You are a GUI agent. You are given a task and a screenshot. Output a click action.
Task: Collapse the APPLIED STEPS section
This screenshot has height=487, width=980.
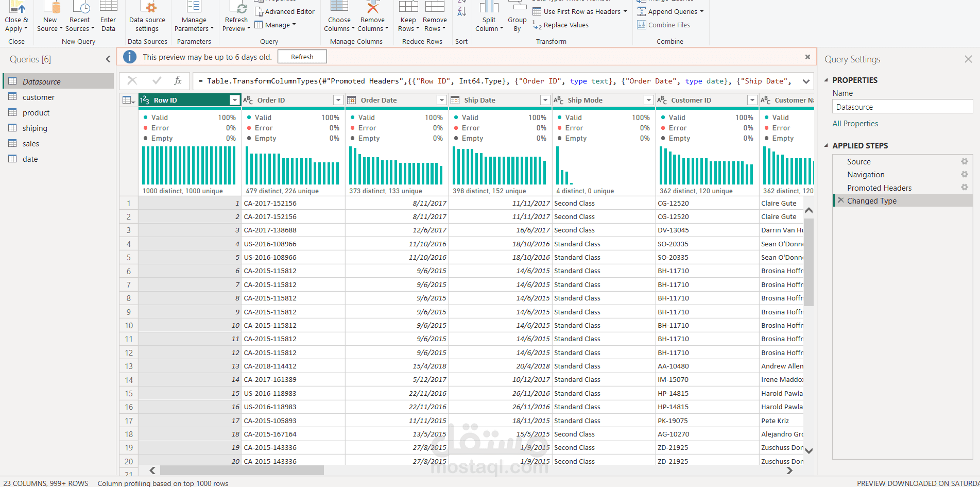click(x=826, y=145)
